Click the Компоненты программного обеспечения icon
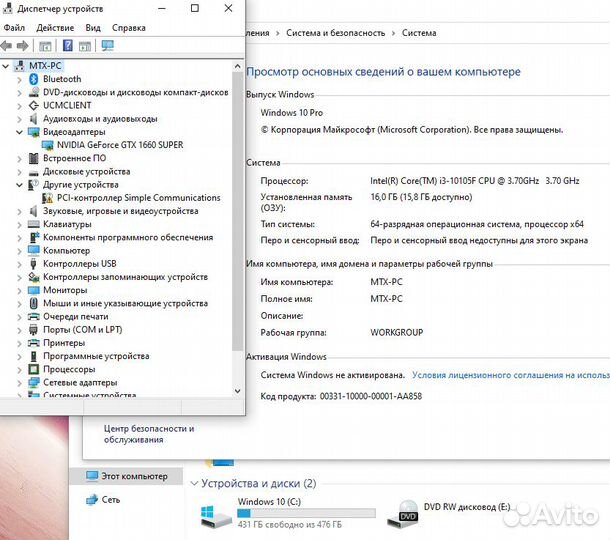This screenshot has width=610, height=540. tap(34, 237)
